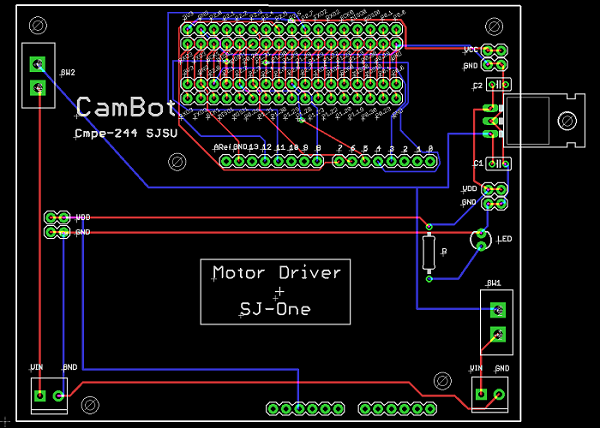Select the resistor's bottom pad
This screenshot has height=428, width=600.
(429, 279)
